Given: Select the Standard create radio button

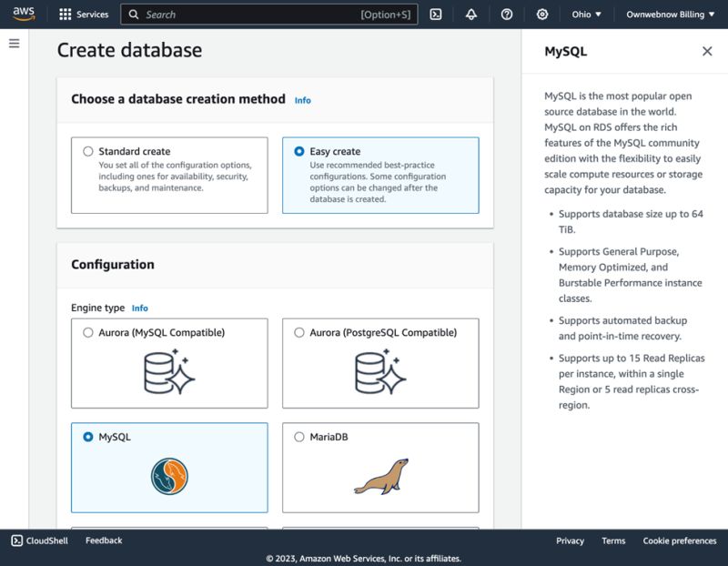Looking at the screenshot, I should point(87,151).
